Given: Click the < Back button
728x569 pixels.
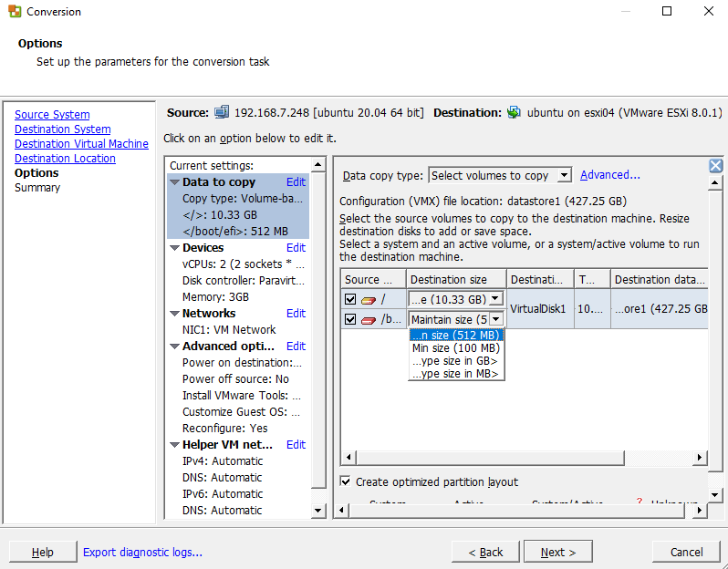Looking at the screenshot, I should coord(485,552).
